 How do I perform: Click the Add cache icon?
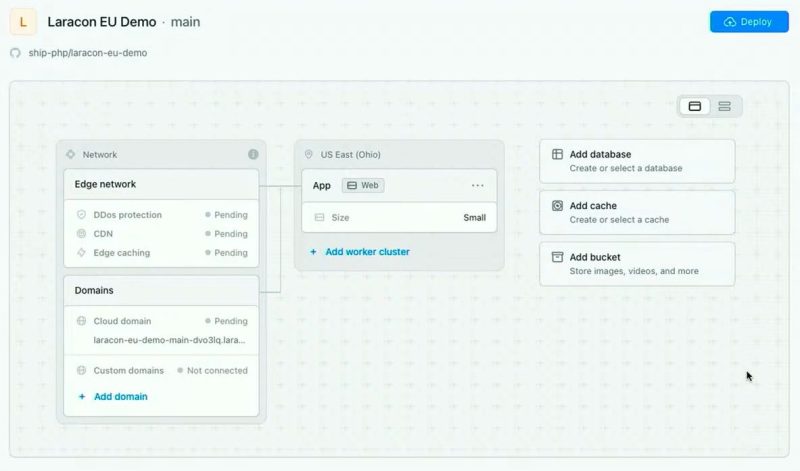click(558, 206)
